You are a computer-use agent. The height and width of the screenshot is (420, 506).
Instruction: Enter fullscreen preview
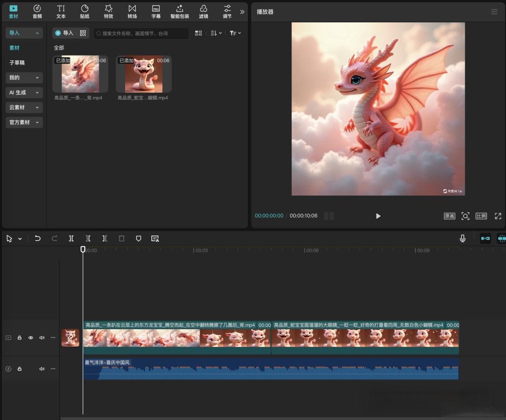pyautogui.click(x=498, y=216)
